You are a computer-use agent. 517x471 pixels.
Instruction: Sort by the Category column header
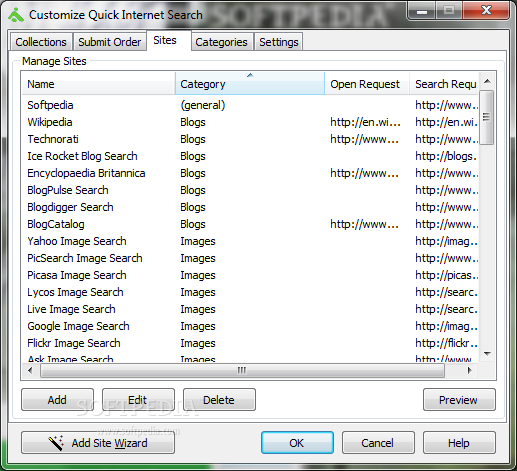[x=250, y=84]
